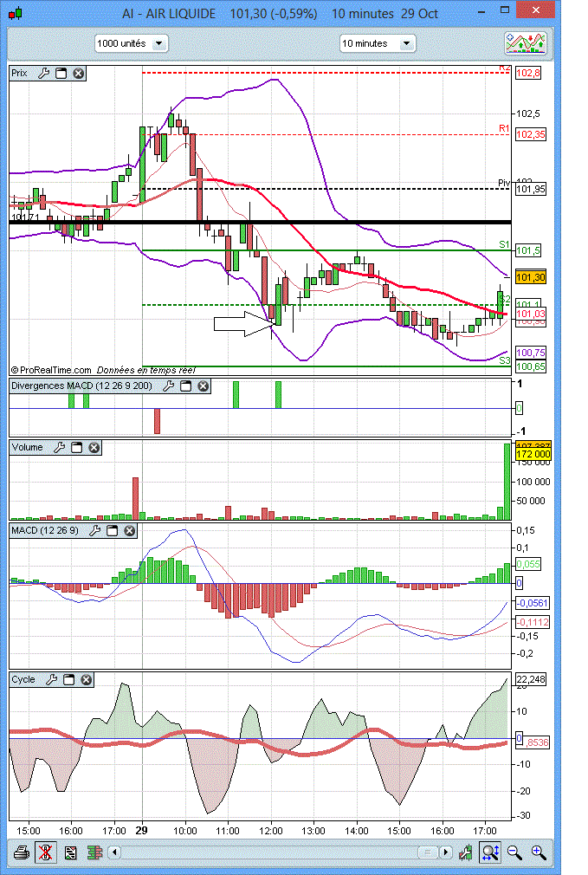This screenshot has width=588, height=875.
Task: Close the Air Liquide chart window
Action: click(x=535, y=10)
